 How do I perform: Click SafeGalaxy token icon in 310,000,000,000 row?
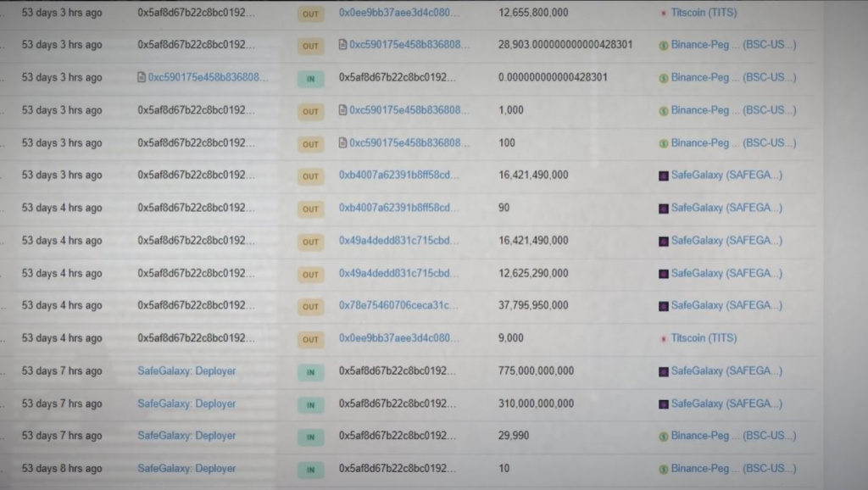pos(663,404)
